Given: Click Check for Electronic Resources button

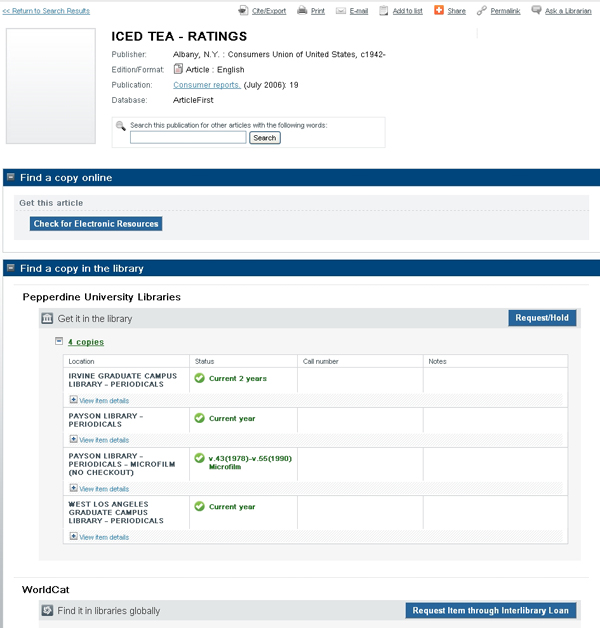Looking at the screenshot, I should tap(96, 224).
